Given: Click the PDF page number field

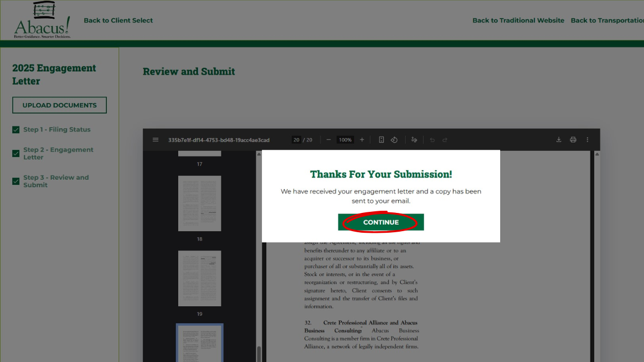Looking at the screenshot, I should [x=296, y=140].
